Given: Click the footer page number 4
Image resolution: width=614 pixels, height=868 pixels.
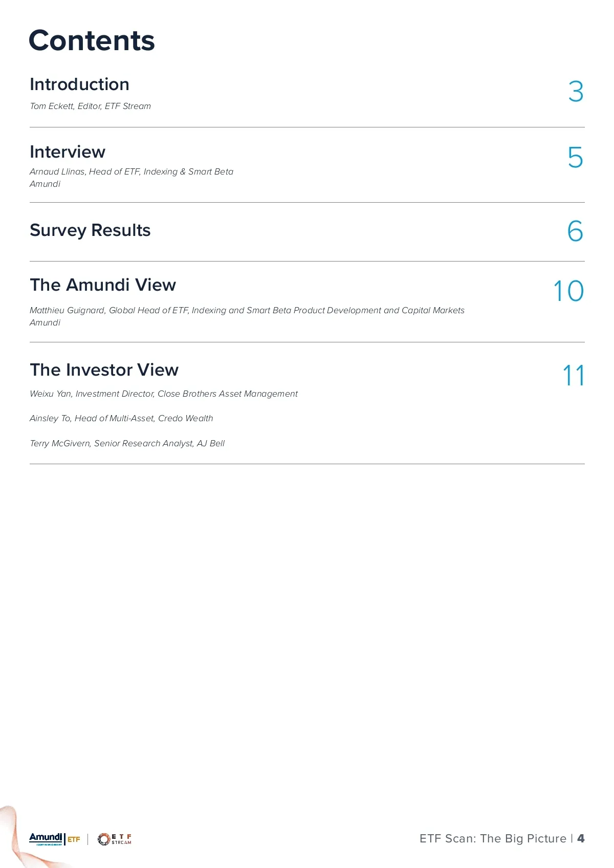Looking at the screenshot, I should pos(581,838).
